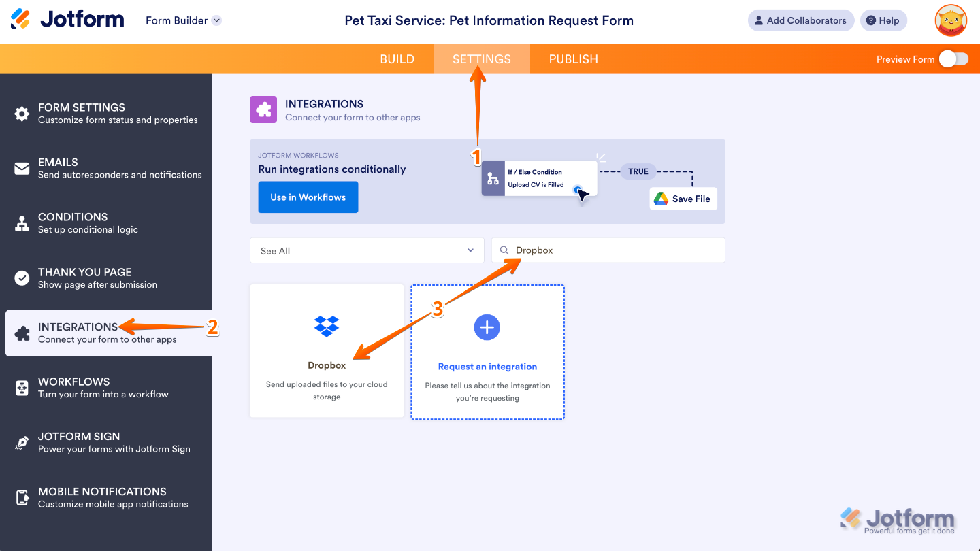980x551 pixels.
Task: Click inside the Dropbox search field
Action: point(608,250)
